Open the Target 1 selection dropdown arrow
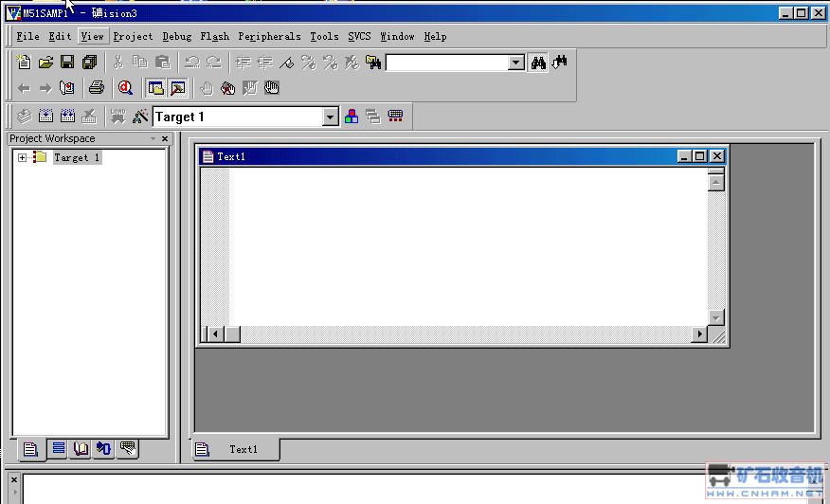This screenshot has width=830, height=504. pyautogui.click(x=331, y=117)
